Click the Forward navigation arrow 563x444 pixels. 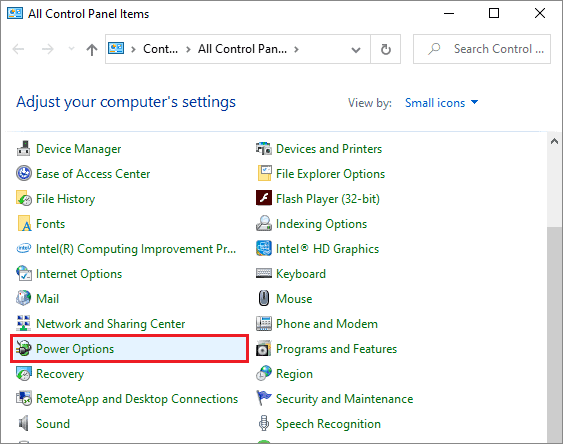(47, 49)
